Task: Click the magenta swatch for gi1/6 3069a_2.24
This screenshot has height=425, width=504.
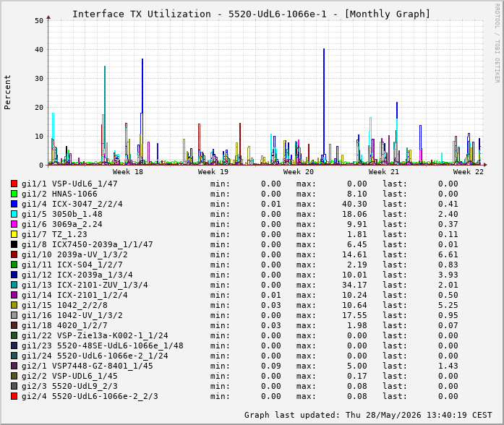Action: (x=14, y=224)
